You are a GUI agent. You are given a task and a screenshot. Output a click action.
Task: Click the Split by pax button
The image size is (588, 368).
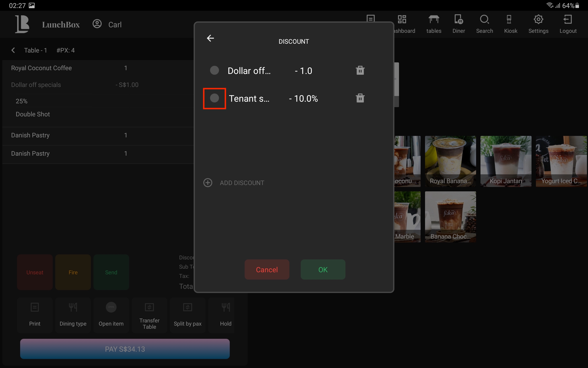coord(188,315)
